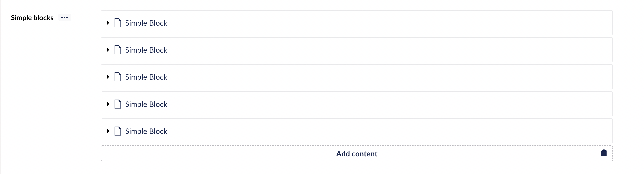Select the first Simple Block title

coord(146,23)
